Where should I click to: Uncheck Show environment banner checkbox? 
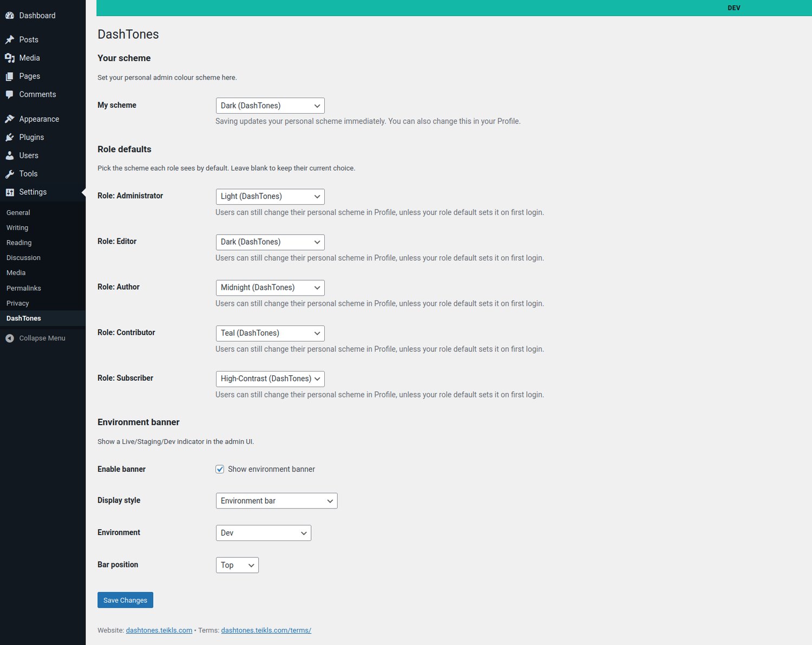pos(220,469)
